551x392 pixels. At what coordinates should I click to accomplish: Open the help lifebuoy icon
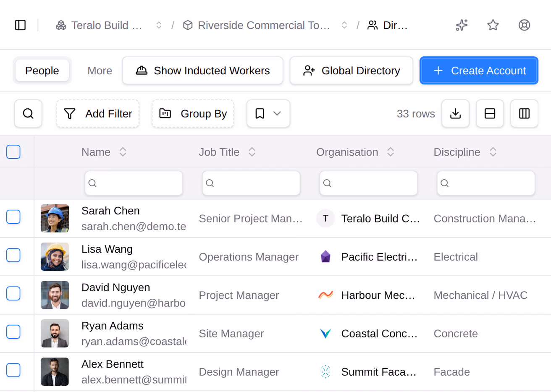[524, 25]
